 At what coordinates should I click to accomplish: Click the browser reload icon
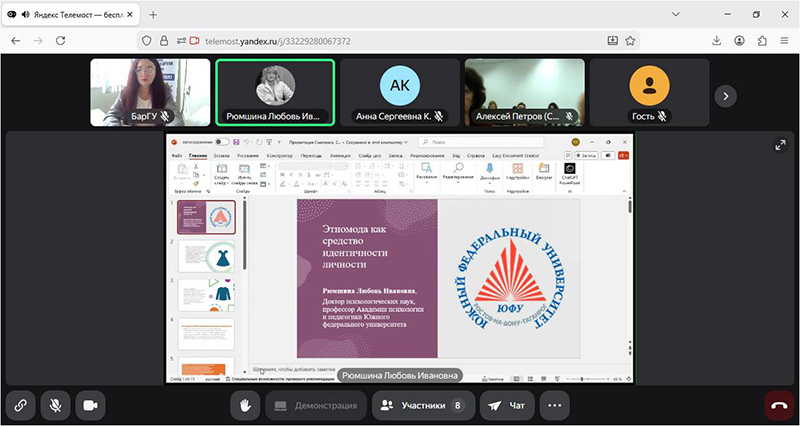tap(62, 40)
